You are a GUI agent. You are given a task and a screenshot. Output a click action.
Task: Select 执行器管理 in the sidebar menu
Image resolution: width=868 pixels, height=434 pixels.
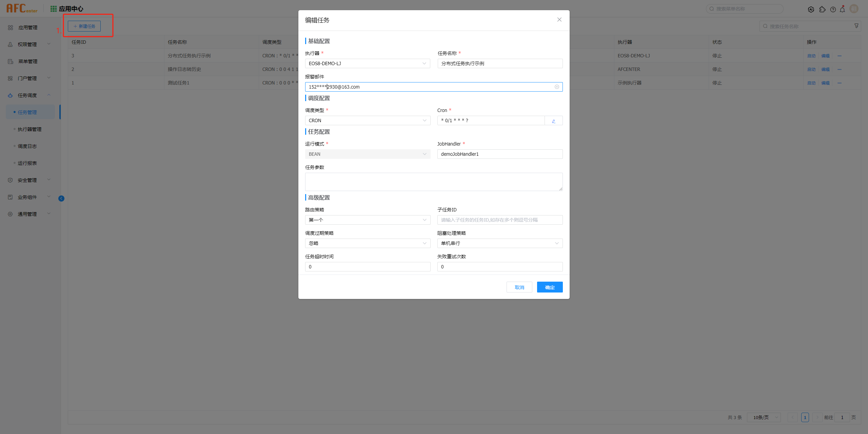tap(30, 129)
